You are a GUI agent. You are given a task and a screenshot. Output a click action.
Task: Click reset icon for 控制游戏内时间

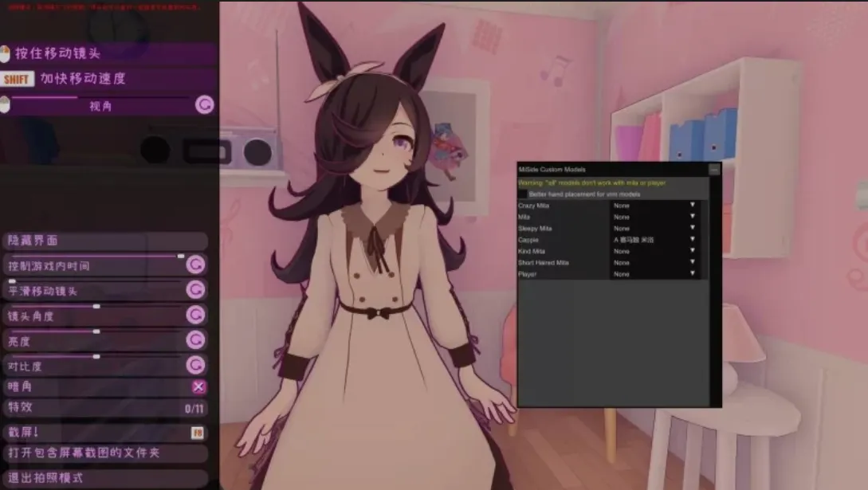(x=195, y=265)
